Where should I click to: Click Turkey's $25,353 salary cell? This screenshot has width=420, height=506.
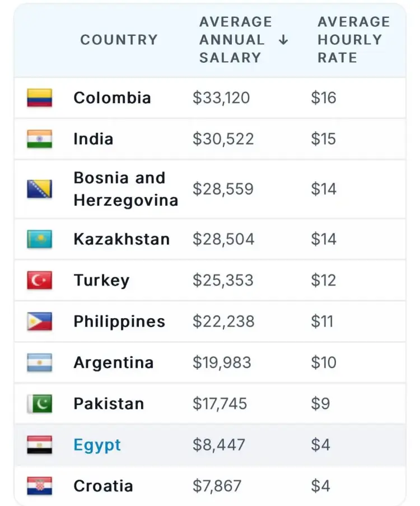tap(223, 280)
